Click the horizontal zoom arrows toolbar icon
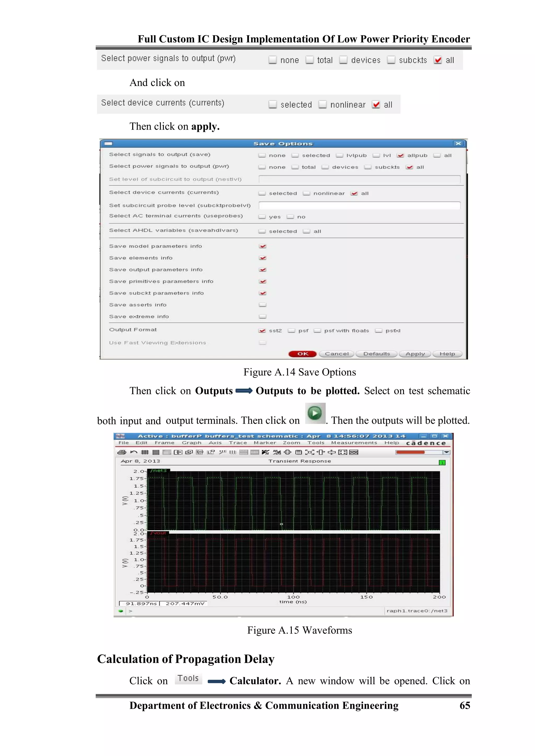The height and width of the screenshot is (756, 535). pyautogui.click(x=321, y=452)
